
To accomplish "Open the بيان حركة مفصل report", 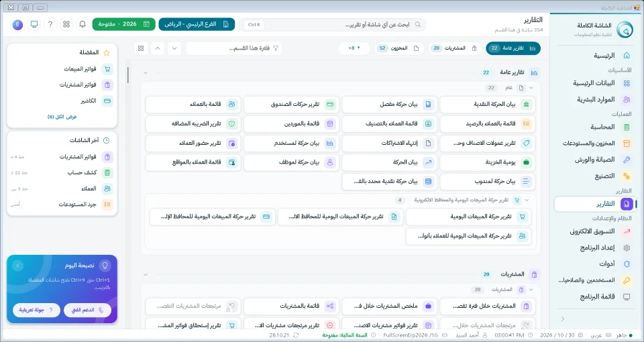I will point(389,105).
